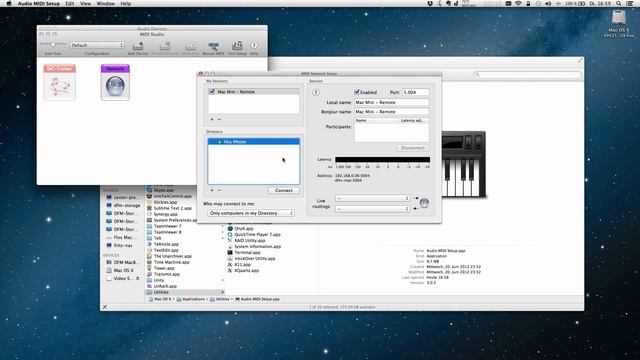Open the Apple menu
This screenshot has width=640, height=360.
[x=9, y=3]
